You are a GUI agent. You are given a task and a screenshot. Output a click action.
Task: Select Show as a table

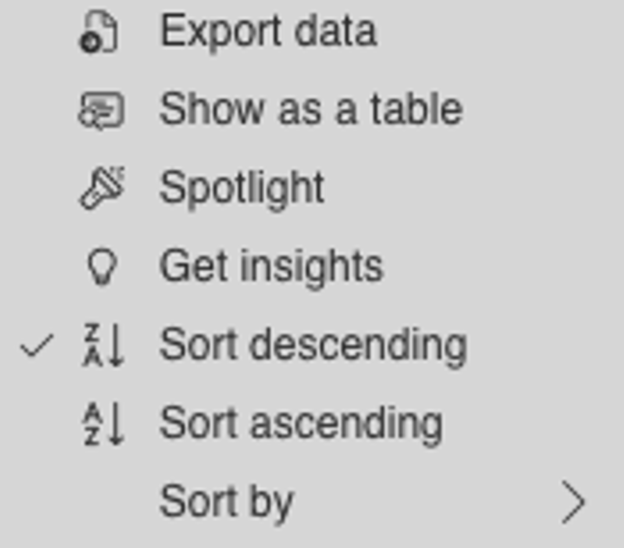point(312,110)
